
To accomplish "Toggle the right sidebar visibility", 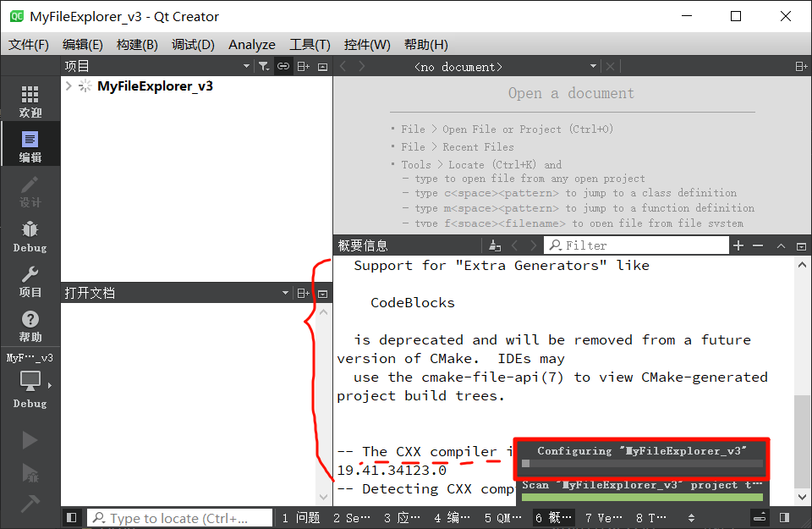I will pos(785,518).
